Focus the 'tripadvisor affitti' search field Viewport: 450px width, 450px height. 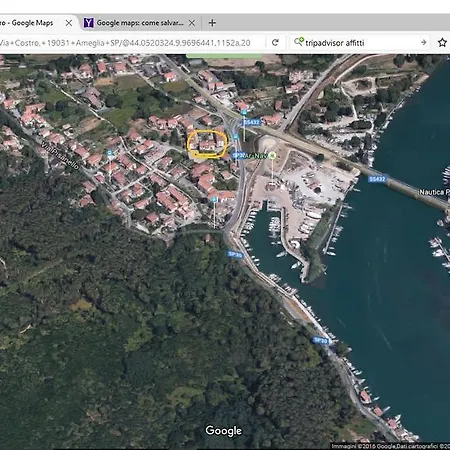pyautogui.click(x=360, y=43)
